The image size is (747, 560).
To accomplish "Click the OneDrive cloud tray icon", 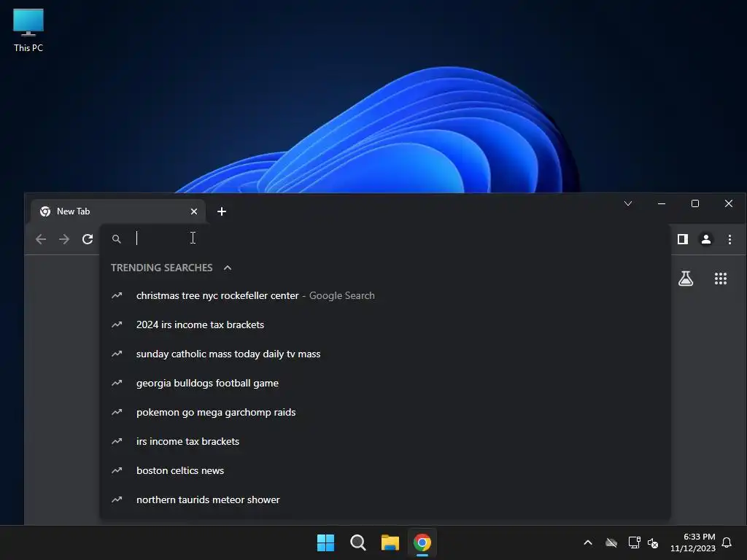I will pyautogui.click(x=611, y=542).
